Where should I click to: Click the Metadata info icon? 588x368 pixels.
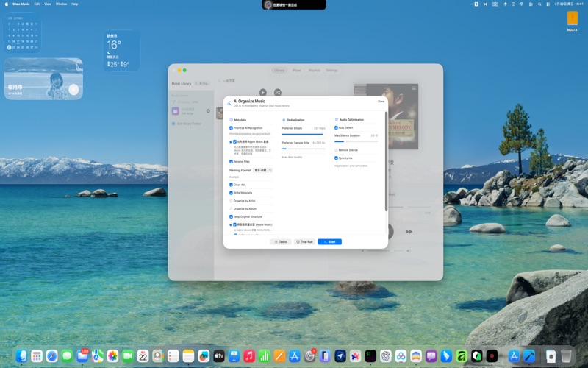(232, 119)
